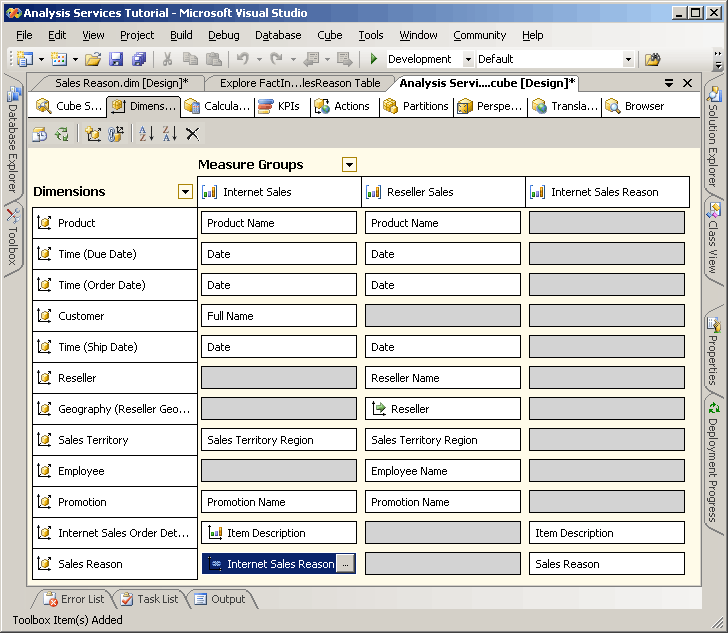728x633 pixels.
Task: Click the Add New Item toolbar icon
Action: coord(59,59)
